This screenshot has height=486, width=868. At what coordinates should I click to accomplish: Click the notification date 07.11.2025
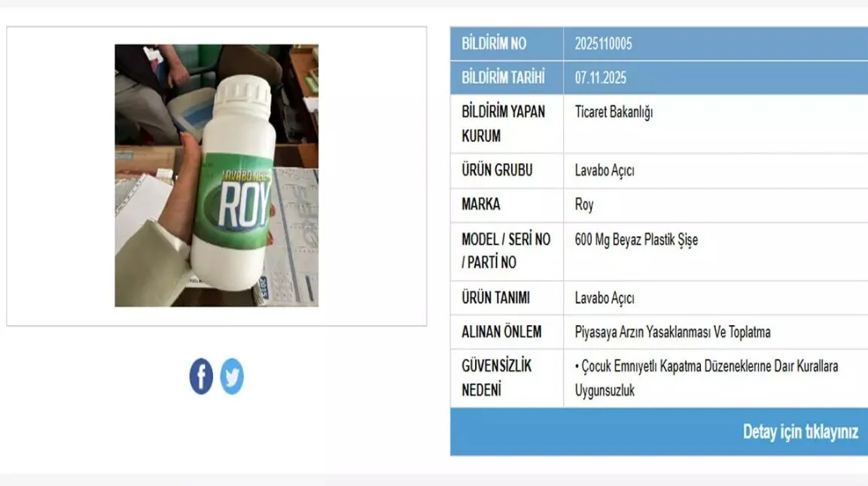[x=600, y=78]
